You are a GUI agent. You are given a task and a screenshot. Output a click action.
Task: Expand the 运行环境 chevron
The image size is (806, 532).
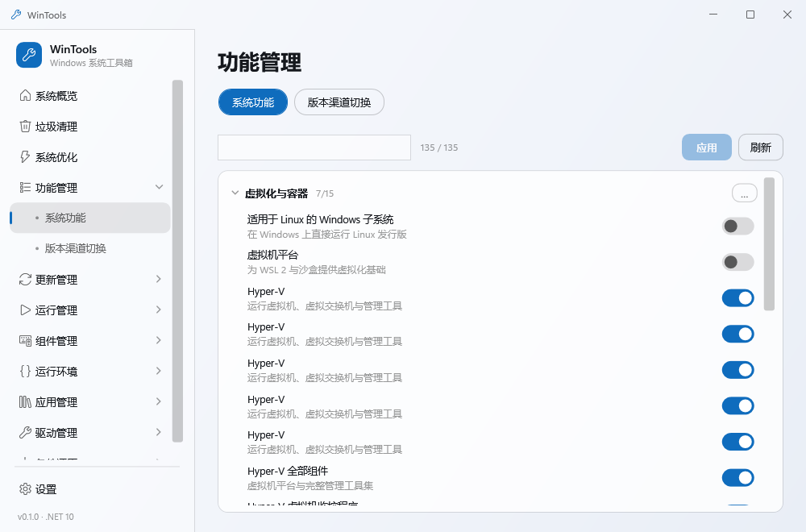pyautogui.click(x=159, y=371)
